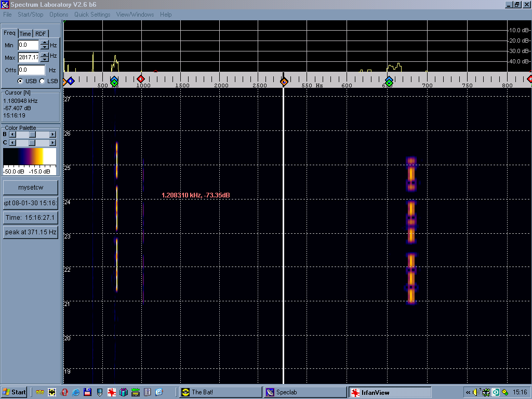Open the Quick Settings menu
The image size is (532, 399).
click(x=92, y=15)
